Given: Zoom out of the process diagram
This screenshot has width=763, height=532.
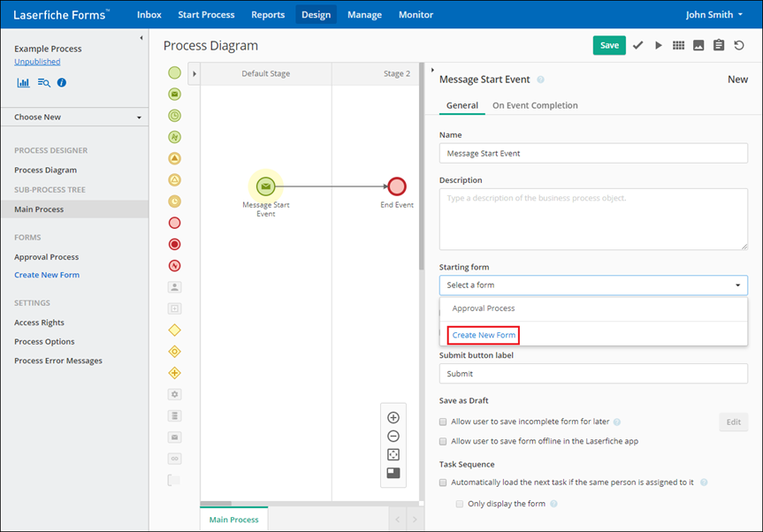Looking at the screenshot, I should coord(393,437).
